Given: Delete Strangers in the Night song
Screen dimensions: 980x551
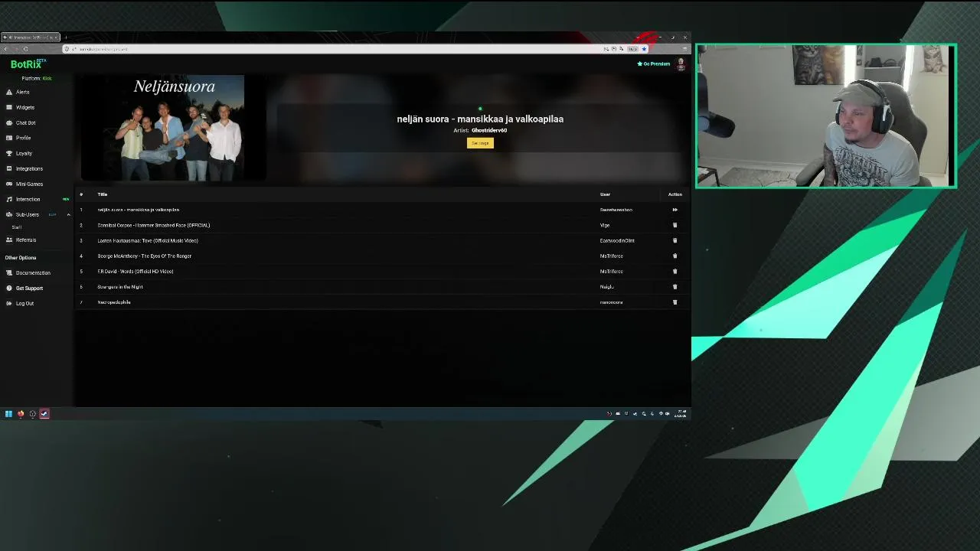Looking at the screenshot, I should click(675, 286).
